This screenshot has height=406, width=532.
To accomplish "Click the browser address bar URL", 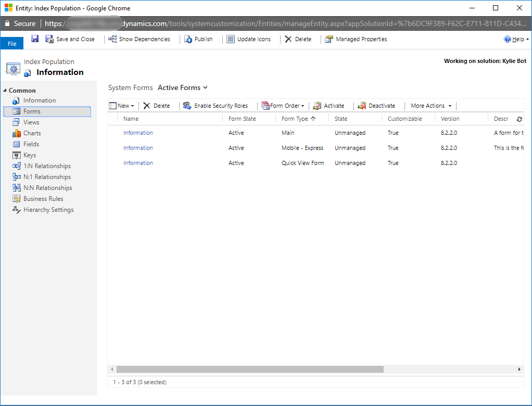I will [x=285, y=23].
